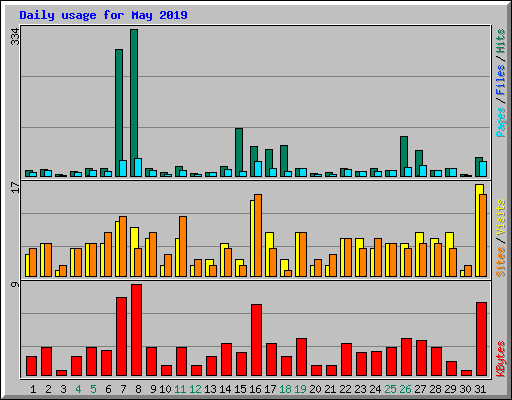Screen dimensions: 512x400
Task: Click the cyan Pages bar for day 8
Action: pos(138,167)
